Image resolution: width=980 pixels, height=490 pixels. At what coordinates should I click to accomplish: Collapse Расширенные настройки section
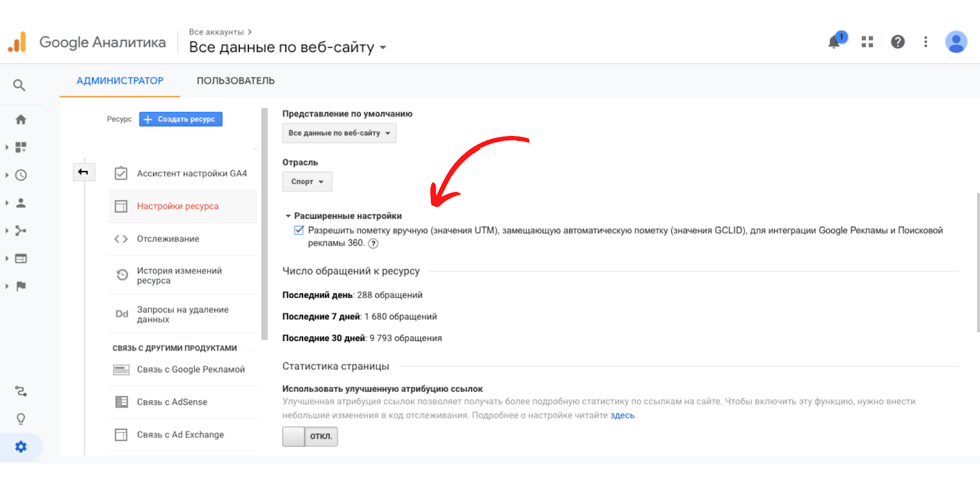[288, 216]
